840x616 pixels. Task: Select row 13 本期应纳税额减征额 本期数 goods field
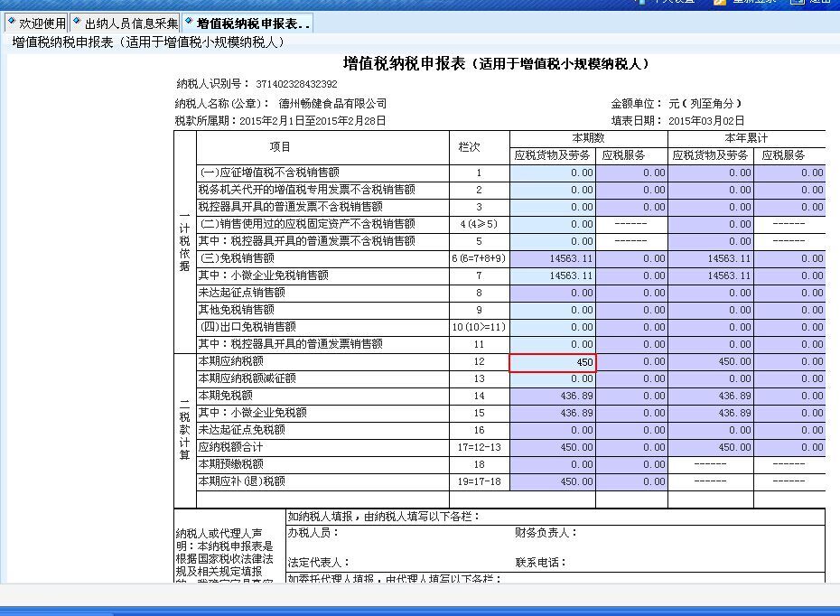(x=552, y=378)
